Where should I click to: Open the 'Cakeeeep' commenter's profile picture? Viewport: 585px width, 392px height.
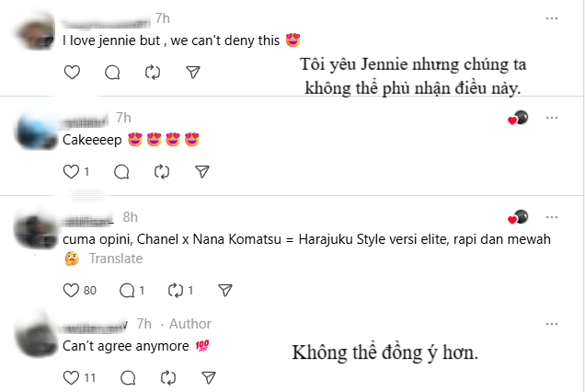(x=39, y=130)
